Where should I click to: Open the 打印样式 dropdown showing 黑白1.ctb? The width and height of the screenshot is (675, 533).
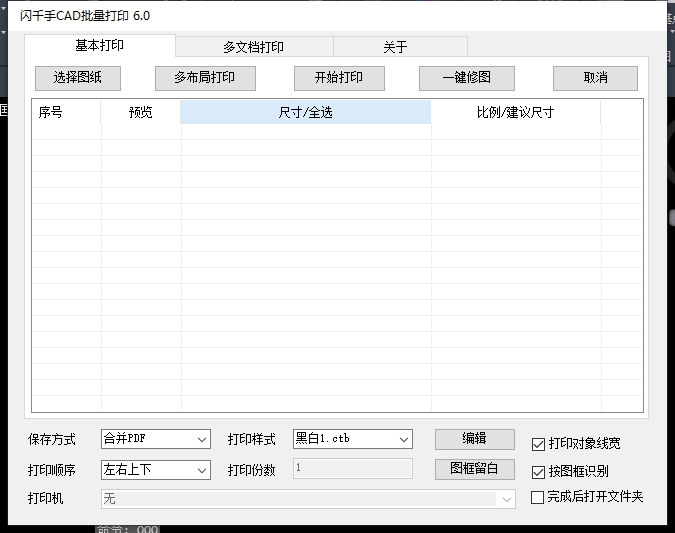pyautogui.click(x=352, y=439)
